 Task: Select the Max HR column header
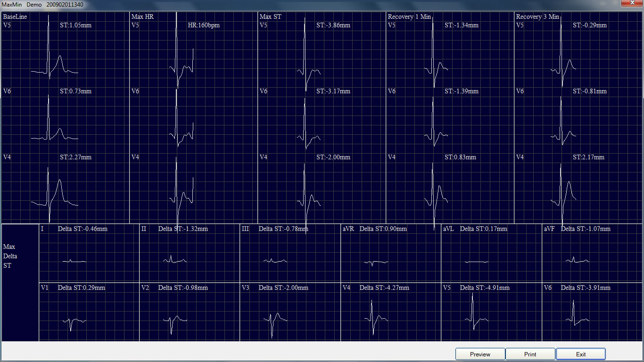(x=144, y=16)
